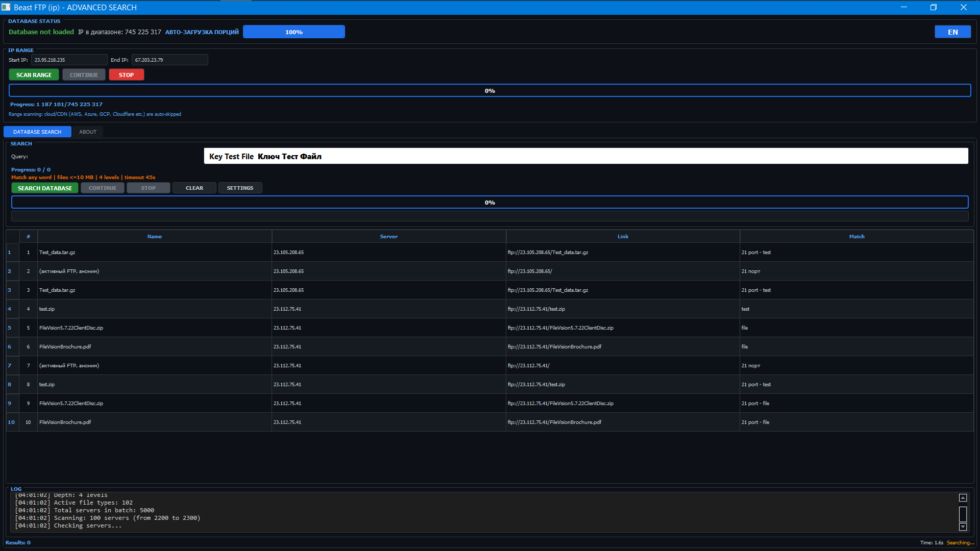The height and width of the screenshot is (551, 980).
Task: Click the IP range scan progress bar
Action: 490,91
